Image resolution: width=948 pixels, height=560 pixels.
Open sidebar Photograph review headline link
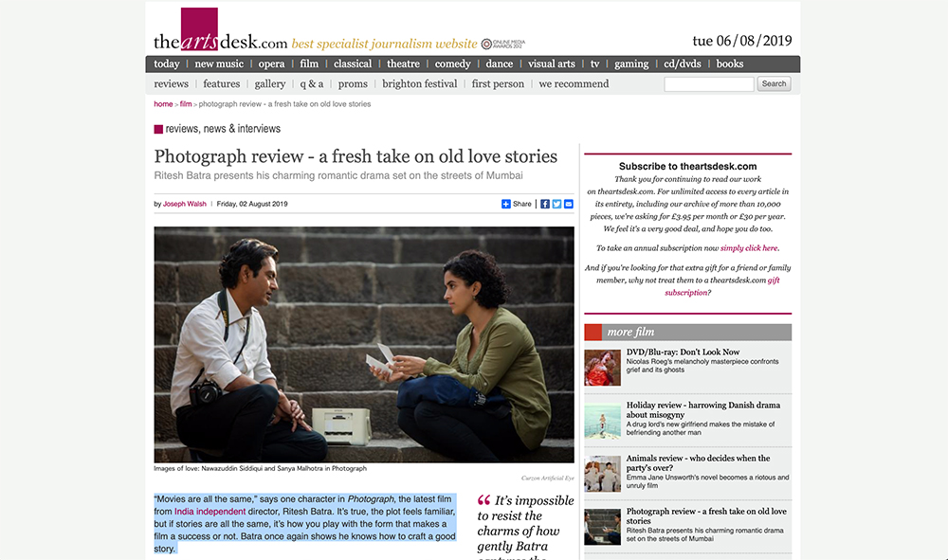[706, 515]
